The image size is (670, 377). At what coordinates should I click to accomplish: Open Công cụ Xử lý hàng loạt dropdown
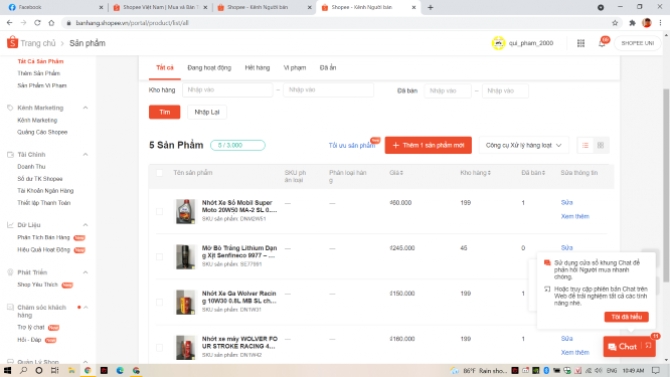(523, 145)
